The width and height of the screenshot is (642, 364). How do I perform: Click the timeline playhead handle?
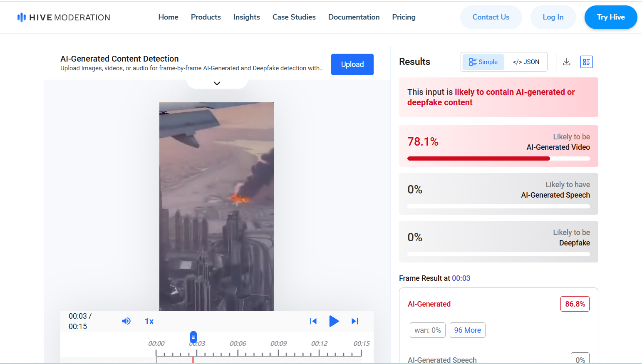pyautogui.click(x=193, y=337)
